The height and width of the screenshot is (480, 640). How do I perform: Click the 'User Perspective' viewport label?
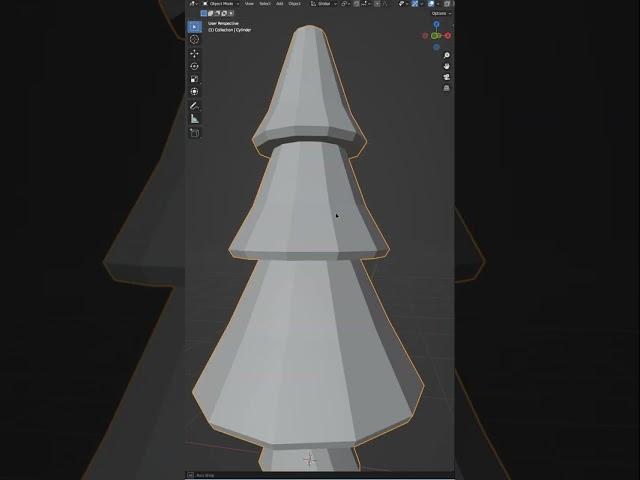point(223,24)
